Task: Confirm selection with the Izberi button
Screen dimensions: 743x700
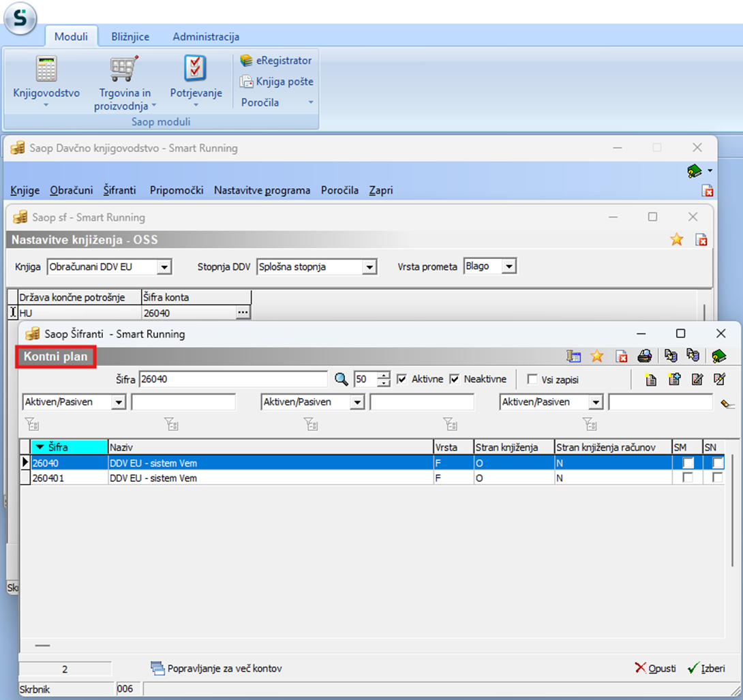Action: coord(706,668)
